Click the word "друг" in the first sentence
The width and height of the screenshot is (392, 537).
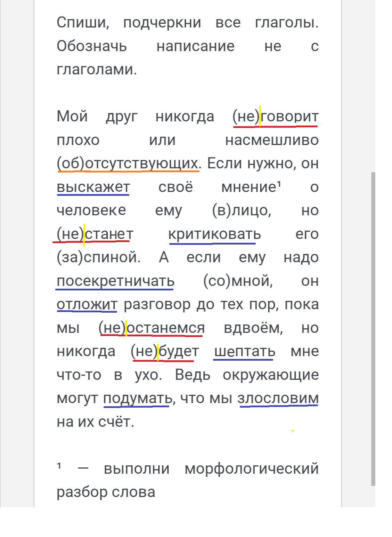tap(122, 117)
